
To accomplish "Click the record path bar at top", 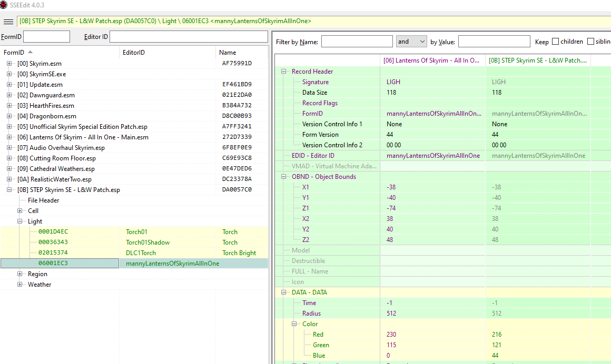I will [314, 22].
